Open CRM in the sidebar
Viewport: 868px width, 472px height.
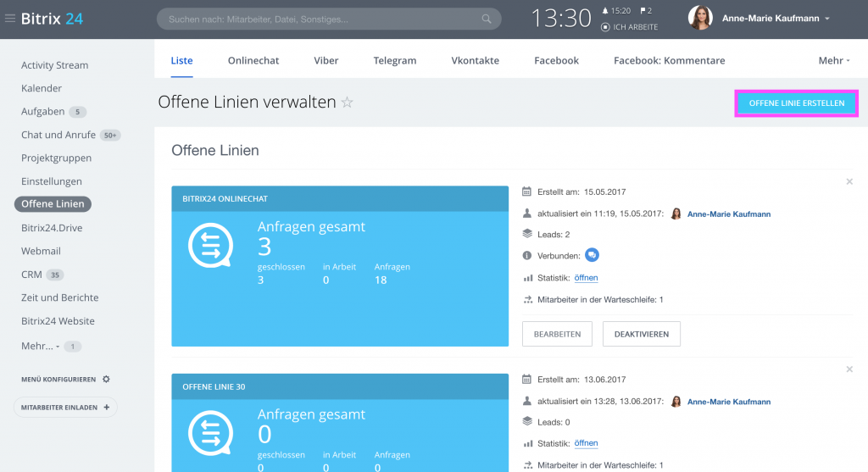[31, 274]
